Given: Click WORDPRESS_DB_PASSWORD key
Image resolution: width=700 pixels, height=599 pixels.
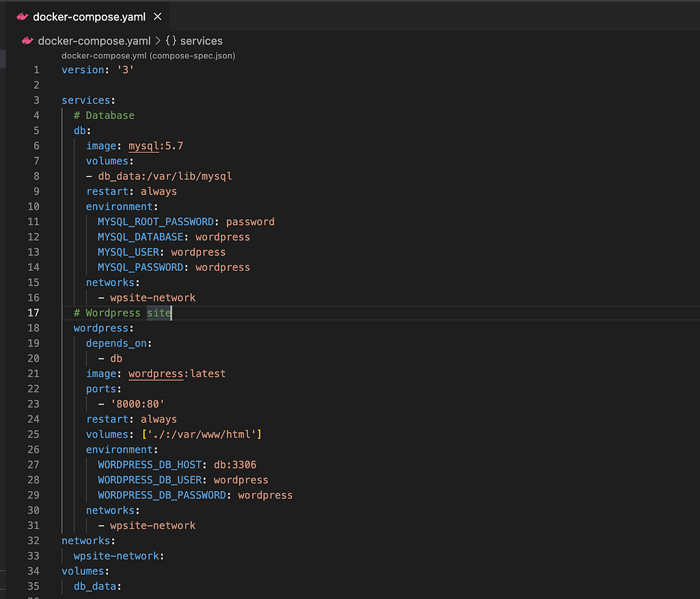Looking at the screenshot, I should click(x=161, y=495).
